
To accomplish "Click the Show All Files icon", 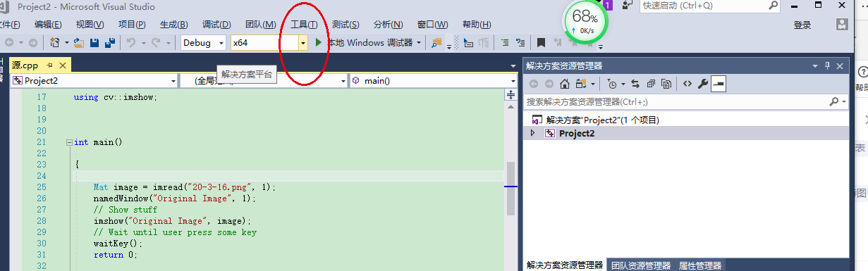I will coord(666,84).
